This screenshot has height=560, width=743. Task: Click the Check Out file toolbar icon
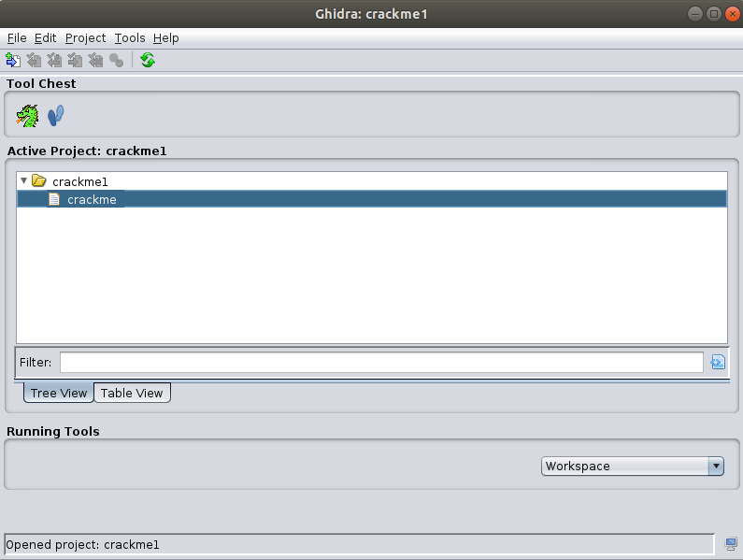click(x=34, y=60)
